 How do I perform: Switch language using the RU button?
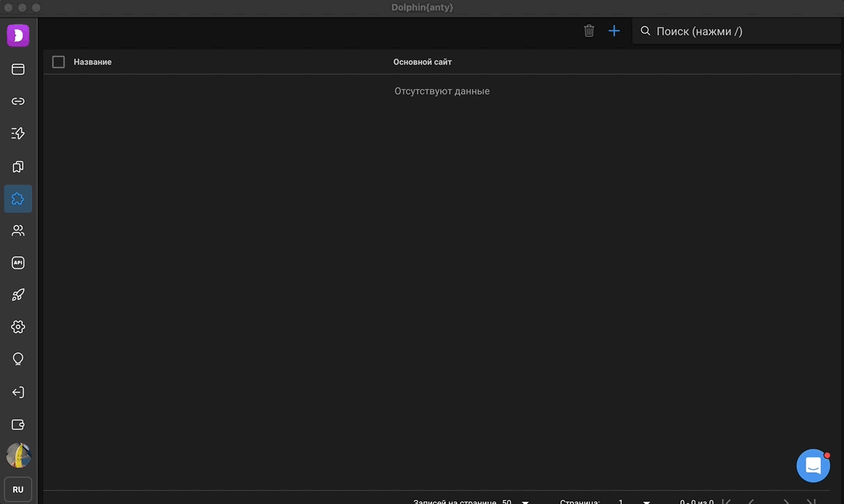[x=18, y=489]
